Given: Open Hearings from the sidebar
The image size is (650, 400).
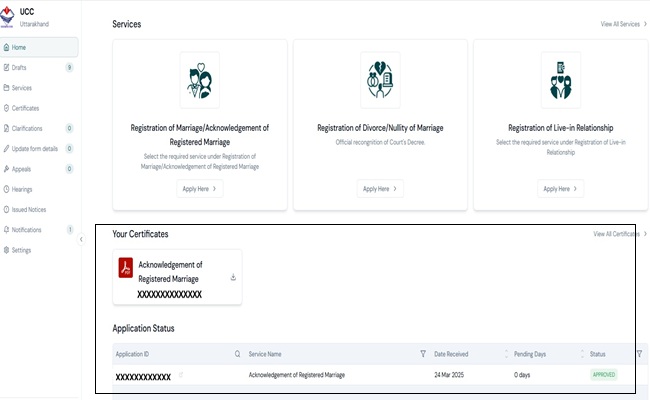Looking at the screenshot, I should tap(23, 189).
